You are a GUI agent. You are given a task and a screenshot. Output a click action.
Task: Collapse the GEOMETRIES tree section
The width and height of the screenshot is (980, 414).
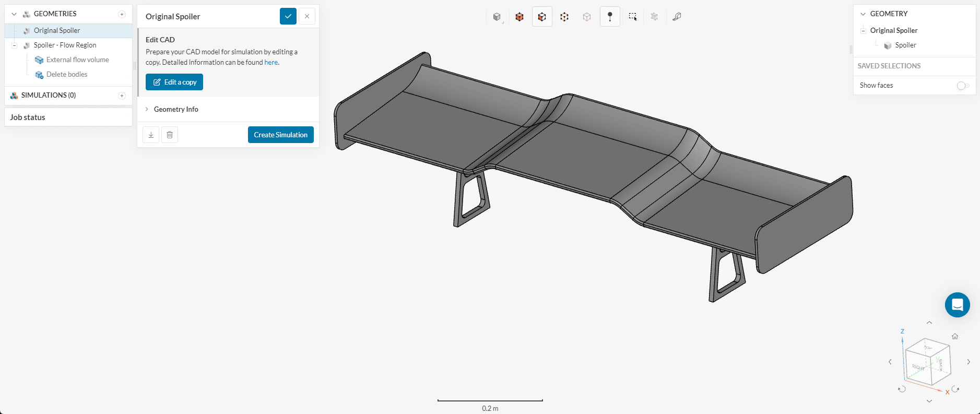pyautogui.click(x=14, y=14)
